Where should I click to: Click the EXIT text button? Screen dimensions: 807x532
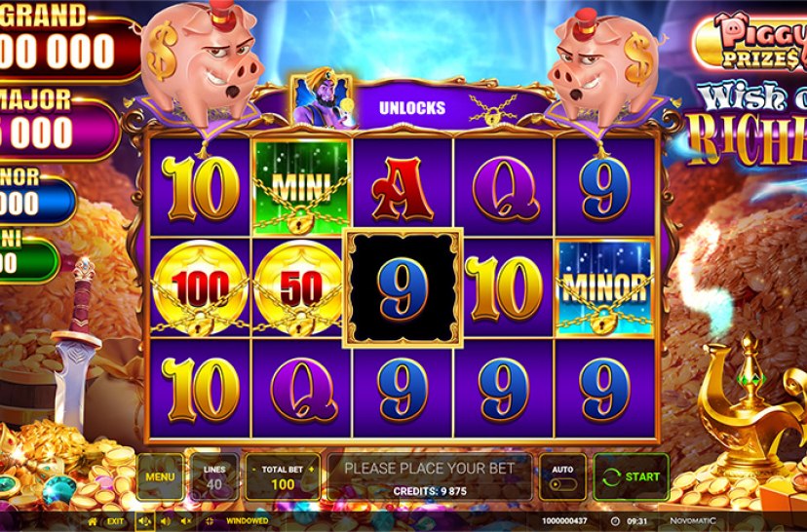point(115,521)
